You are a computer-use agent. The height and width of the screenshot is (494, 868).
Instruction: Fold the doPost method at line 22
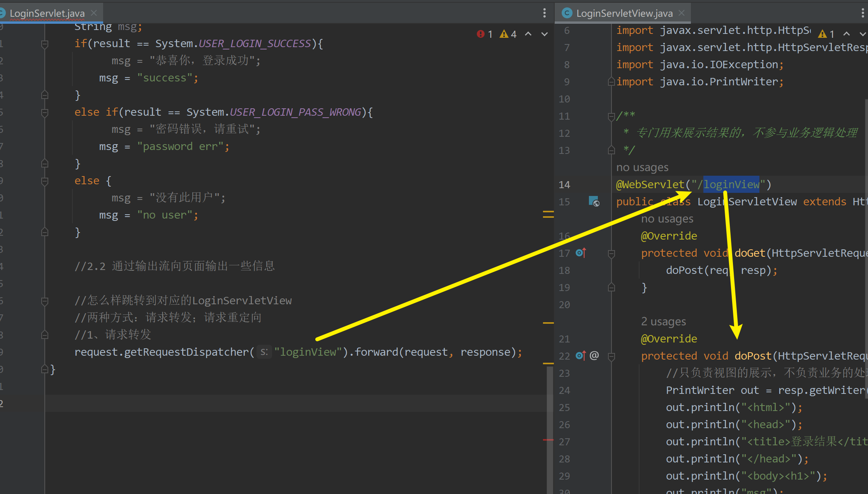pos(611,356)
